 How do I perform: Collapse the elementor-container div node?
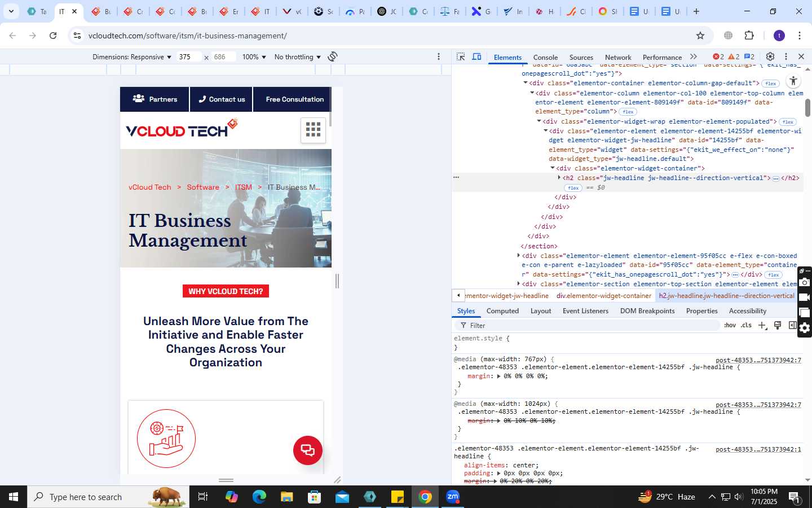point(526,83)
